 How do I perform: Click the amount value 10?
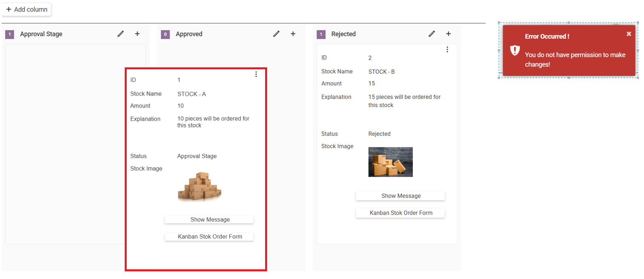pyautogui.click(x=180, y=106)
